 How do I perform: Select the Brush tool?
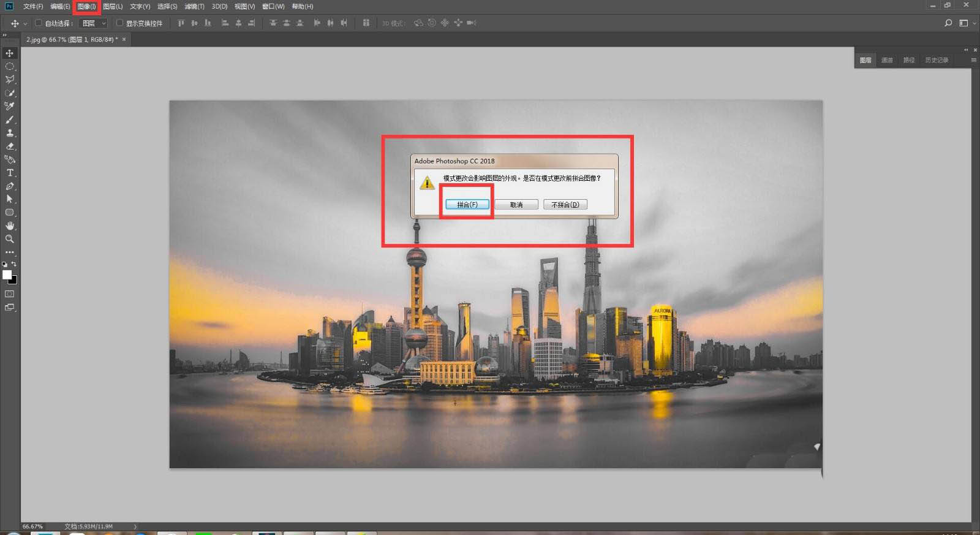point(10,120)
